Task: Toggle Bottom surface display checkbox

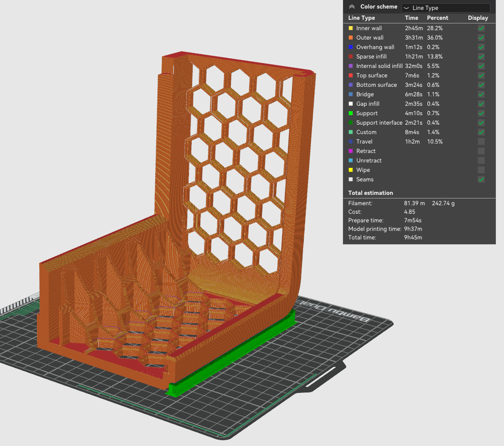Action: tap(481, 85)
